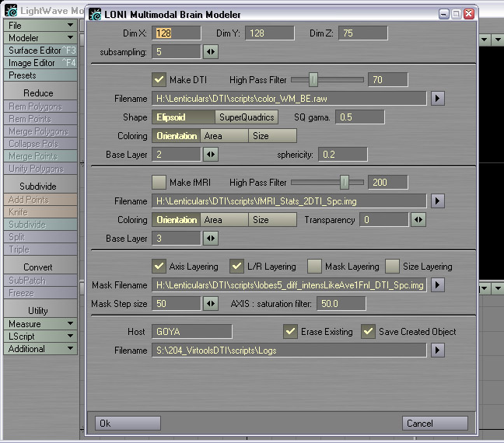504x443 pixels.
Task: Click Rem Polygons button
Action: tap(40, 106)
